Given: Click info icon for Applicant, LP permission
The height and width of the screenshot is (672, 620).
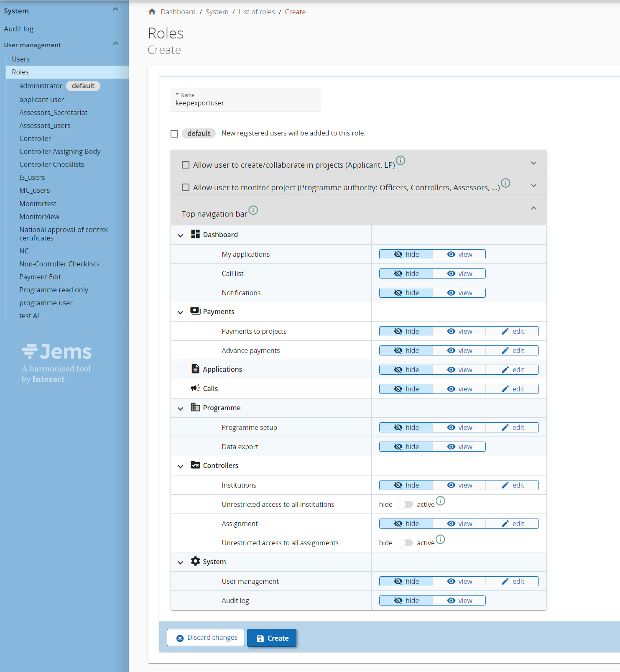Looking at the screenshot, I should (x=400, y=161).
